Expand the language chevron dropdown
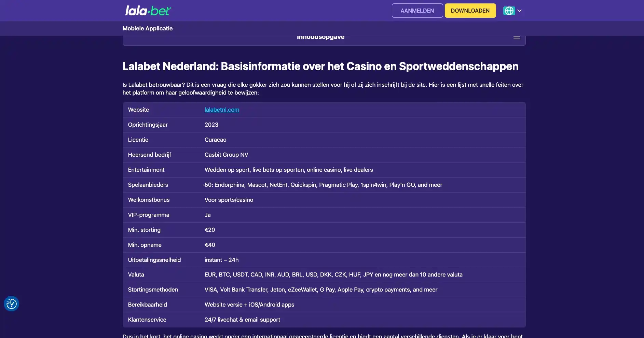This screenshot has height=338, width=644. click(520, 11)
